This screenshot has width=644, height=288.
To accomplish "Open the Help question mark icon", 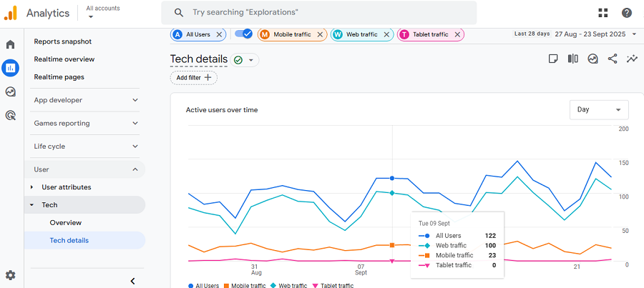I will point(627,13).
